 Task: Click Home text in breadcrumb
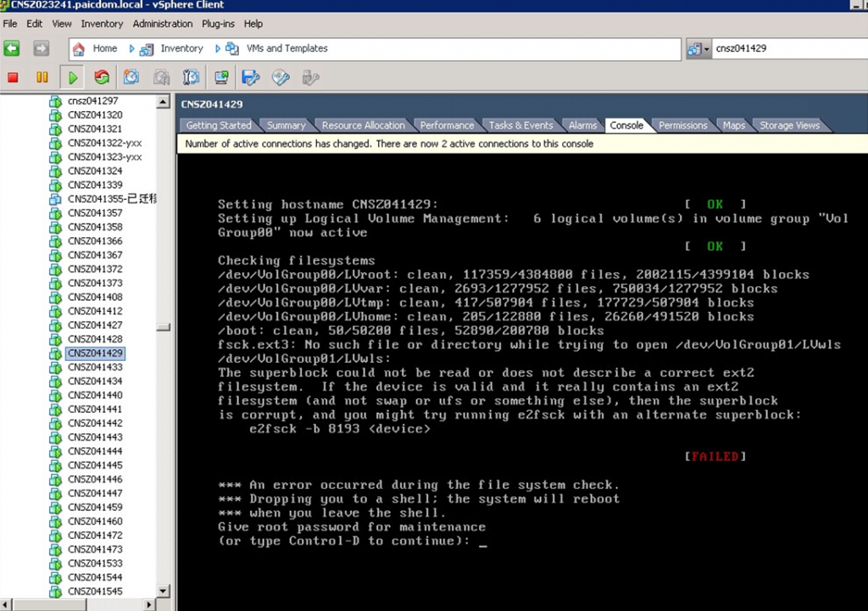104,48
